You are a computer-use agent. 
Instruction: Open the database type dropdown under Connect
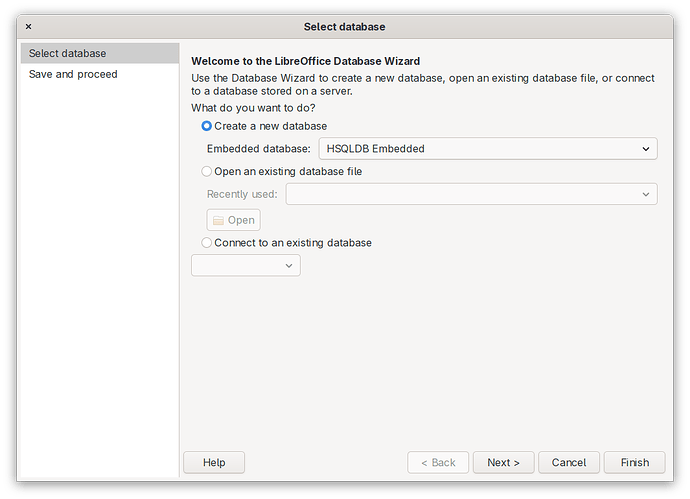click(x=246, y=265)
